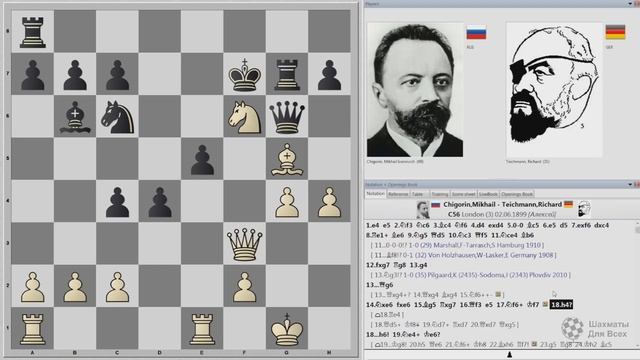Image resolution: width=640 pixels, height=360 pixels.
Task: Click the German flag beside Teichmann's portrait
Action: click(x=615, y=32)
